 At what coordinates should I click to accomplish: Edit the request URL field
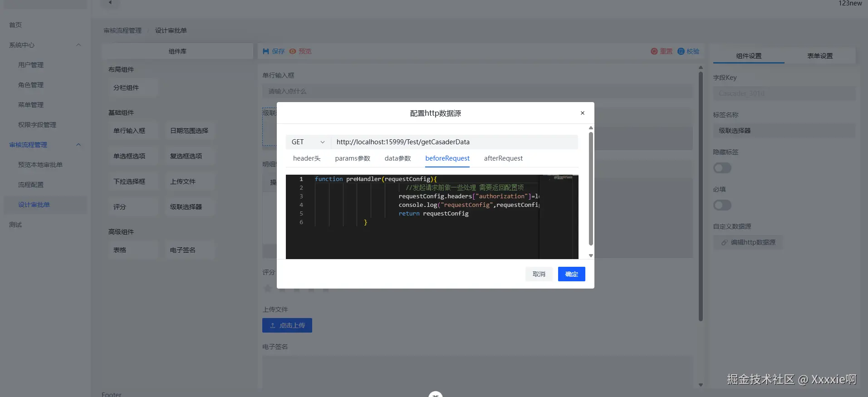pyautogui.click(x=454, y=142)
